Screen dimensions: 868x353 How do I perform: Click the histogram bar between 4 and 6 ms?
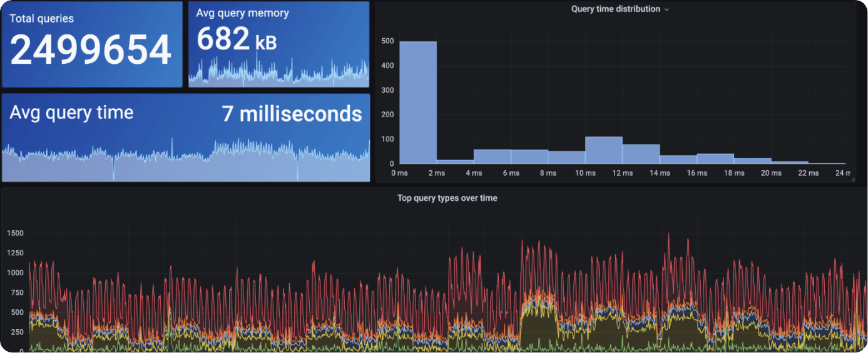pyautogui.click(x=492, y=157)
